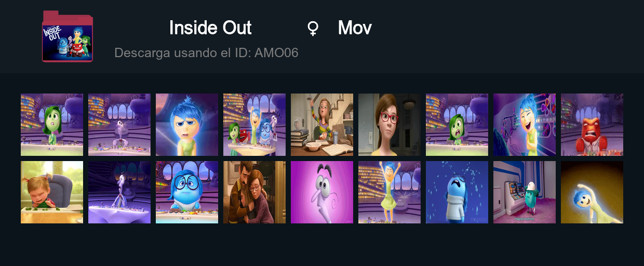Click the Inside Out folder icon
The height and width of the screenshot is (266, 644).
click(68, 36)
